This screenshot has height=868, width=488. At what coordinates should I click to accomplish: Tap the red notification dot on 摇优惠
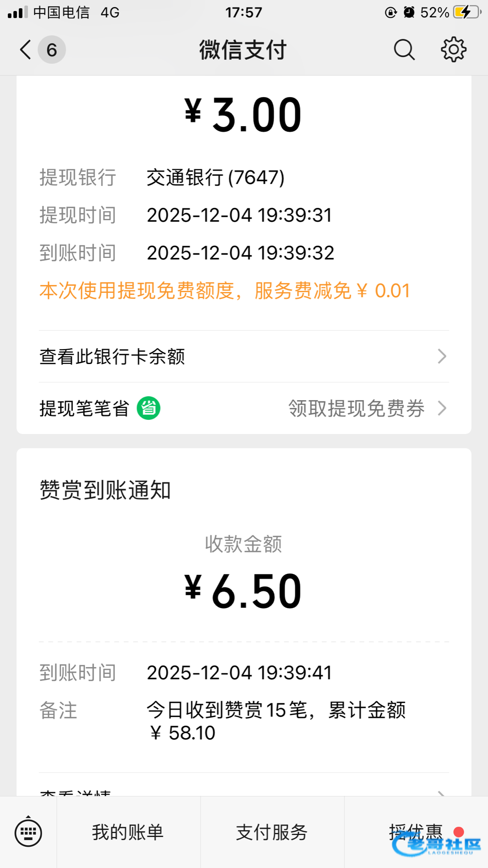(459, 832)
